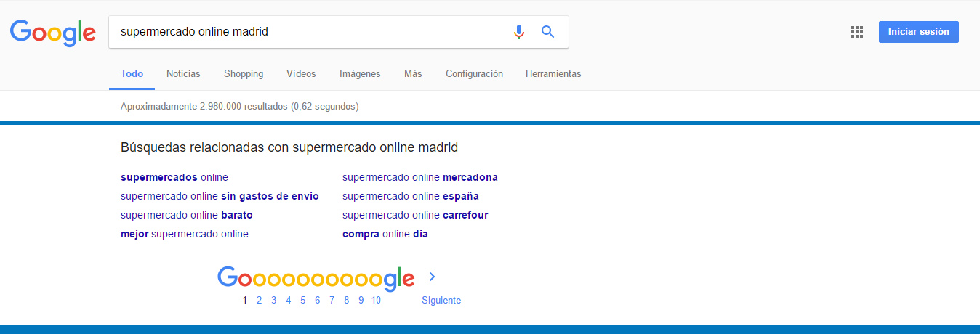This screenshot has height=334, width=980.
Task: Switch to the Imágenes tab
Action: point(360,73)
